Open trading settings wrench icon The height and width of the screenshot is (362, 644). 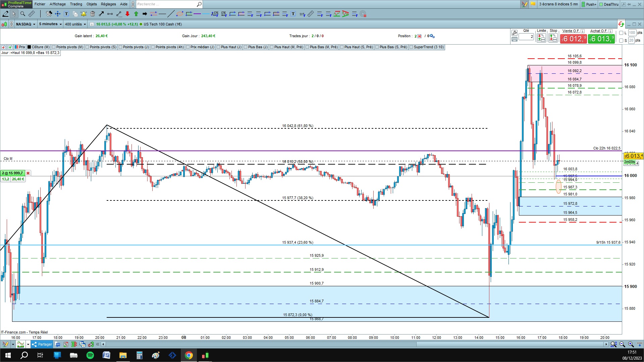[515, 33]
